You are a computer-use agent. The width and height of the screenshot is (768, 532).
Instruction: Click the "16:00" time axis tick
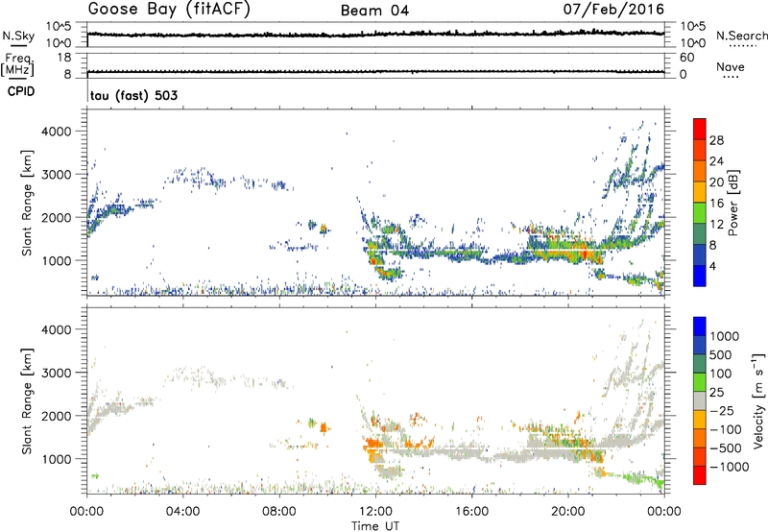pos(471,512)
